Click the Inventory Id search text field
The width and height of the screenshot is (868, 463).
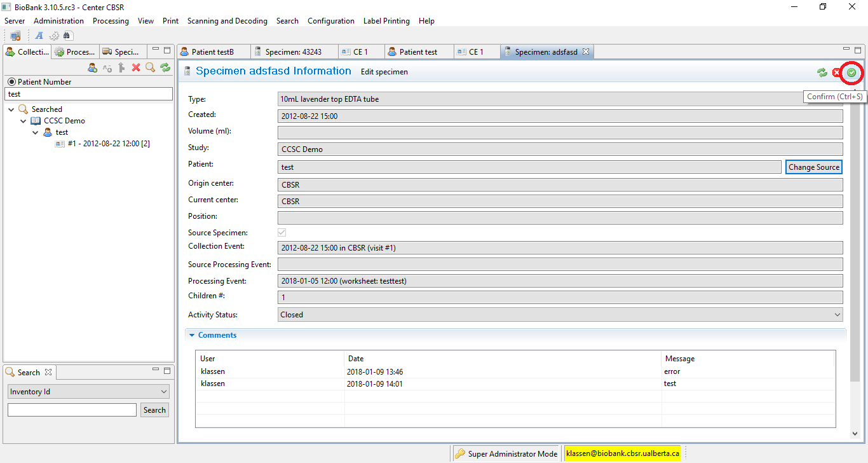click(x=72, y=410)
